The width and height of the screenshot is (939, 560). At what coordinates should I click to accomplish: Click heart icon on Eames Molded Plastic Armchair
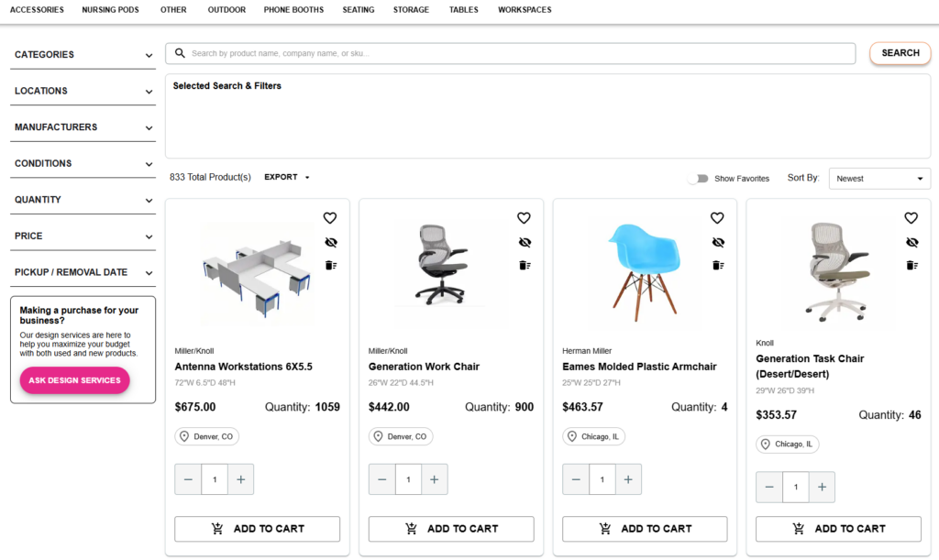[717, 218]
